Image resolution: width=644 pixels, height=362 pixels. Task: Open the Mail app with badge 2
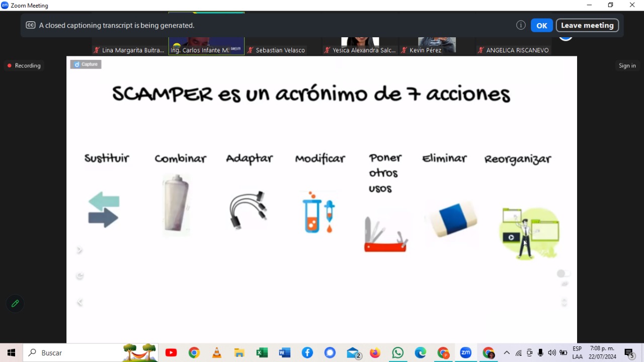[353, 353]
